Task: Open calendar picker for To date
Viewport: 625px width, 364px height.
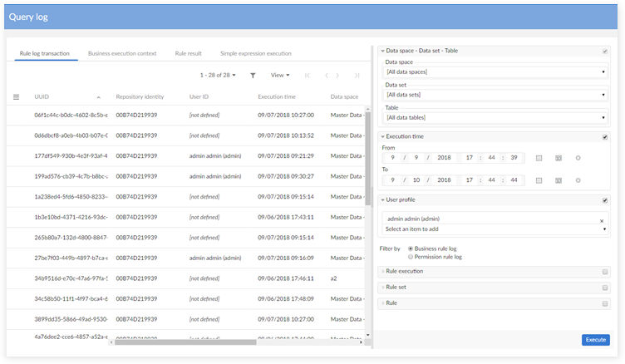Action: [539, 180]
